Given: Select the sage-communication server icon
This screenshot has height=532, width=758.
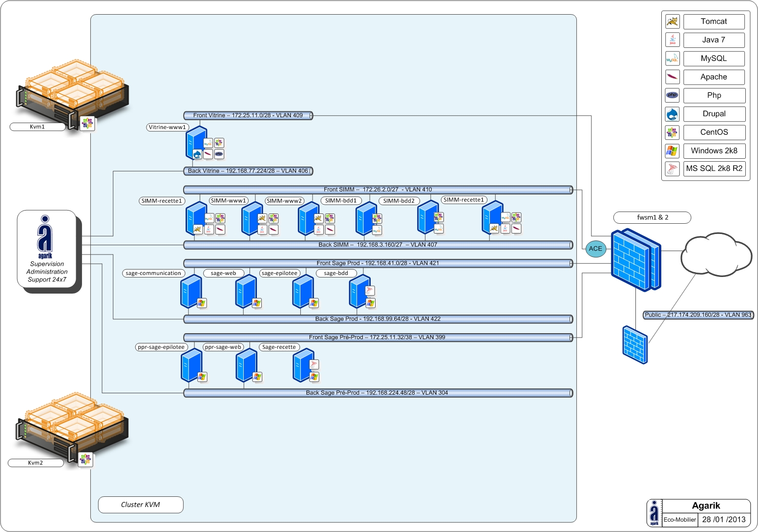Looking at the screenshot, I should coord(190,290).
